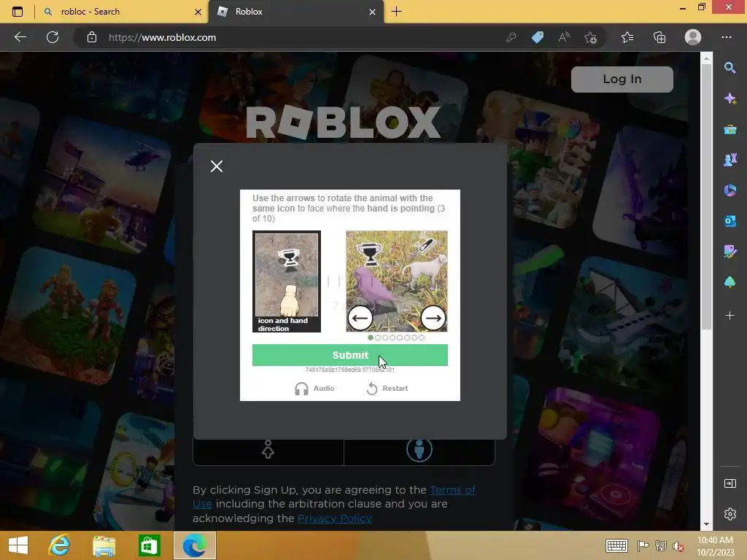Screen dimensions: 747x560
Task: Go back to the previous page
Action: coord(20,37)
